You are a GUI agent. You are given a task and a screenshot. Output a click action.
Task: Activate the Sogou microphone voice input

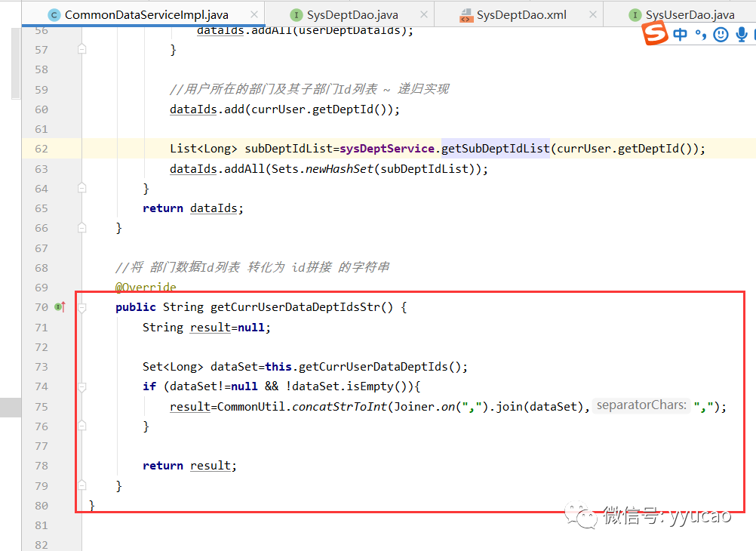(x=742, y=35)
